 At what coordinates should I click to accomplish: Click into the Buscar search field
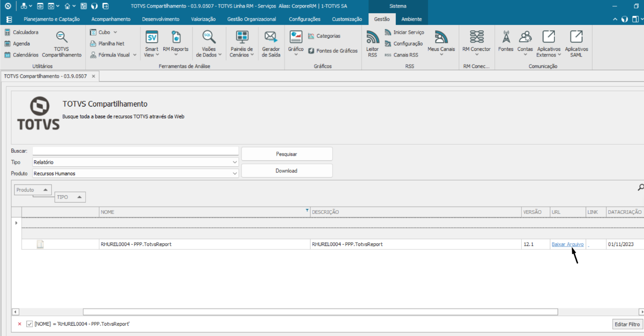[135, 151]
